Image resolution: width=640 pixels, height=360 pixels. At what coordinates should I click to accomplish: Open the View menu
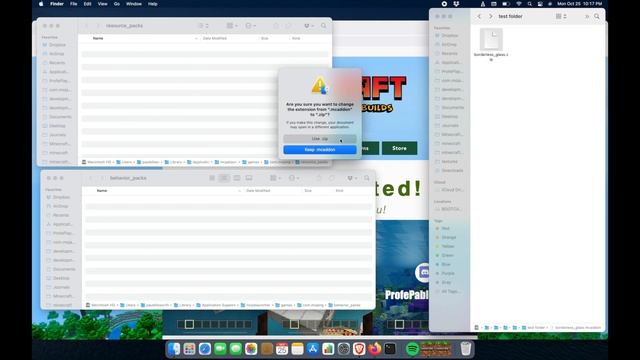(102, 4)
